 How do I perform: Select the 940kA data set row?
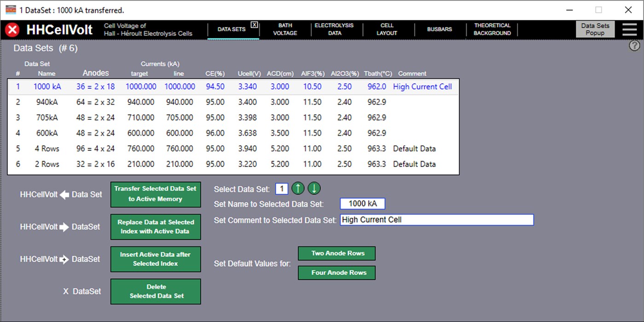click(x=184, y=102)
